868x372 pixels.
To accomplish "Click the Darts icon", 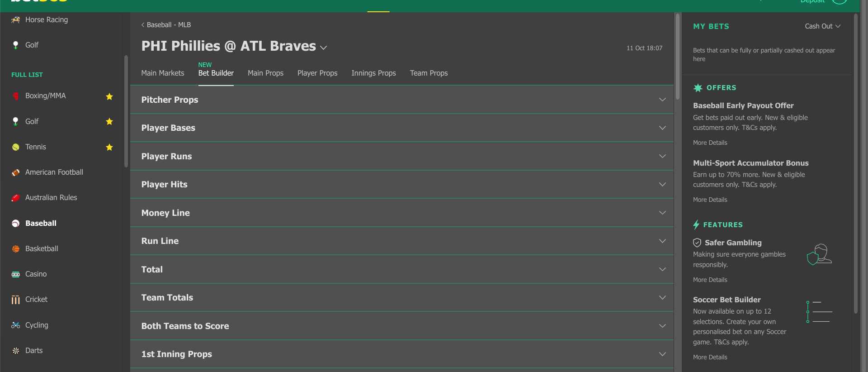I will pos(16,350).
